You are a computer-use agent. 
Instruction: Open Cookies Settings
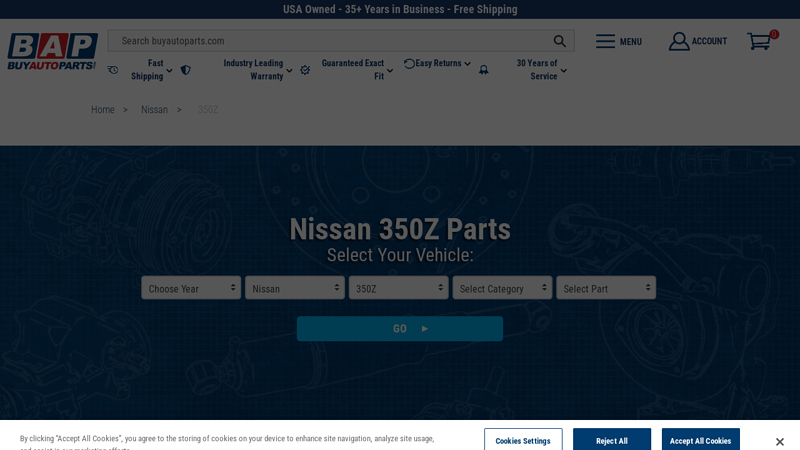point(523,440)
